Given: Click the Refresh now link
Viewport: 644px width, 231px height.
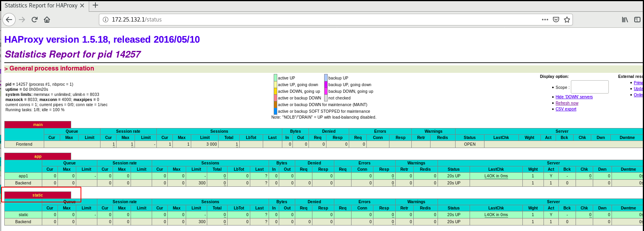Looking at the screenshot, I should click(567, 103).
